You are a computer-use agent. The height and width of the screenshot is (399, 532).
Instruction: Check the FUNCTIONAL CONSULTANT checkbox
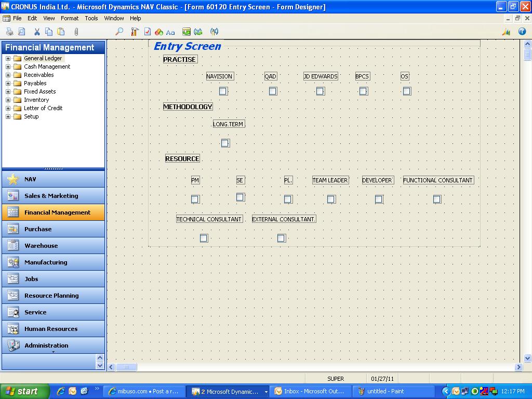click(x=437, y=199)
